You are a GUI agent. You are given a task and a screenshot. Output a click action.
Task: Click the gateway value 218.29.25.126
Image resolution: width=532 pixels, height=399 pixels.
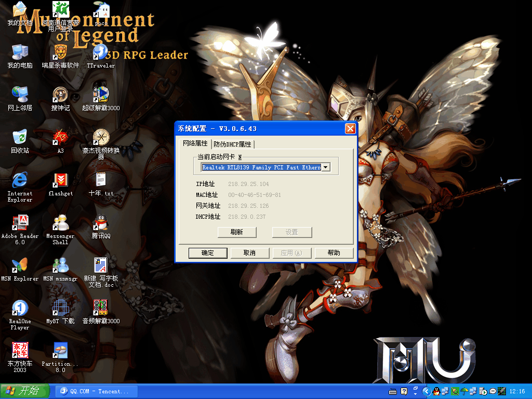click(x=248, y=206)
